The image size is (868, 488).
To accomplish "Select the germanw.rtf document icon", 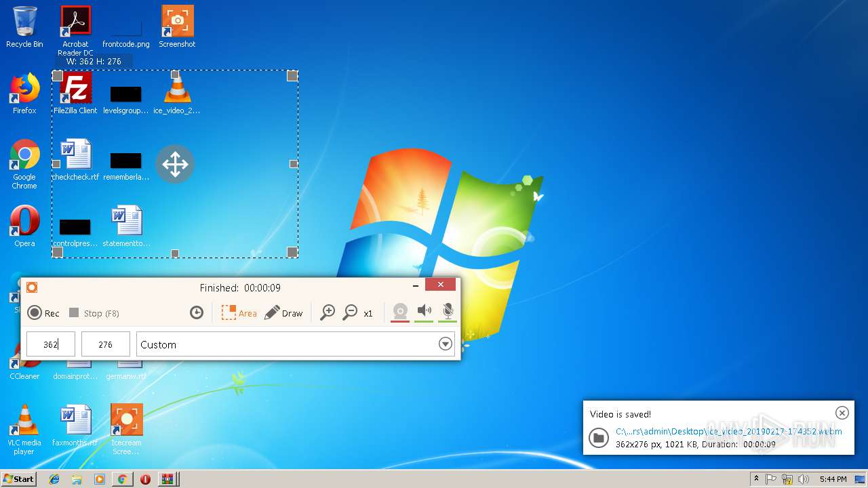I will coord(126,370).
